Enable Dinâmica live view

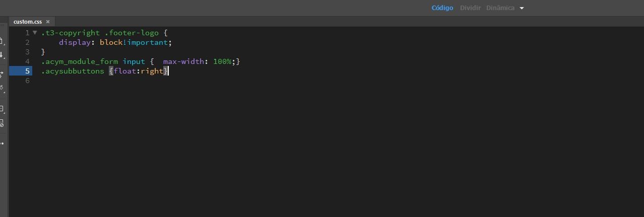click(x=500, y=8)
